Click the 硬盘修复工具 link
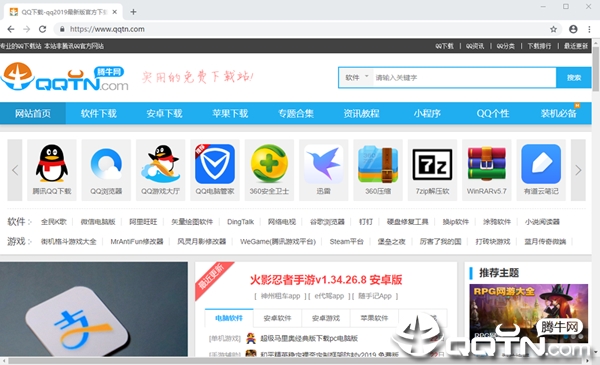 coord(408,222)
